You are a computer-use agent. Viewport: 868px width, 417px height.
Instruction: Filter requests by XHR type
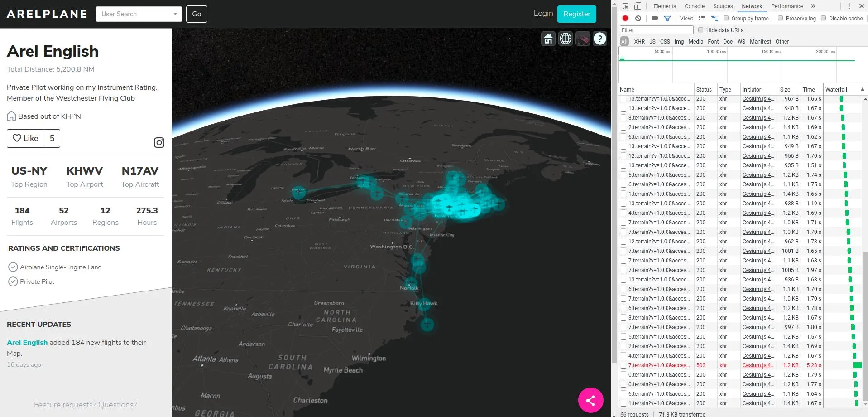[x=639, y=42]
